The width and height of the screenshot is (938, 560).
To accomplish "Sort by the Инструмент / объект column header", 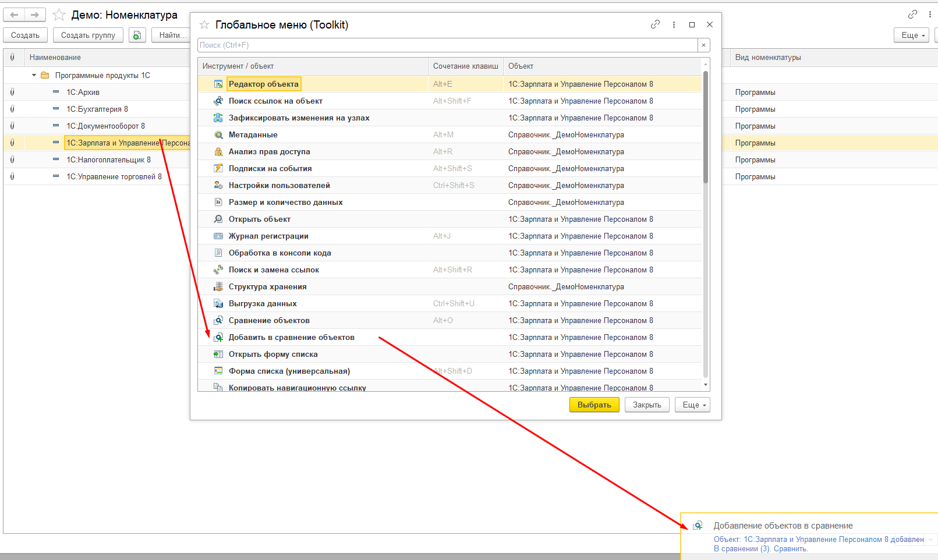I will tap(313, 66).
